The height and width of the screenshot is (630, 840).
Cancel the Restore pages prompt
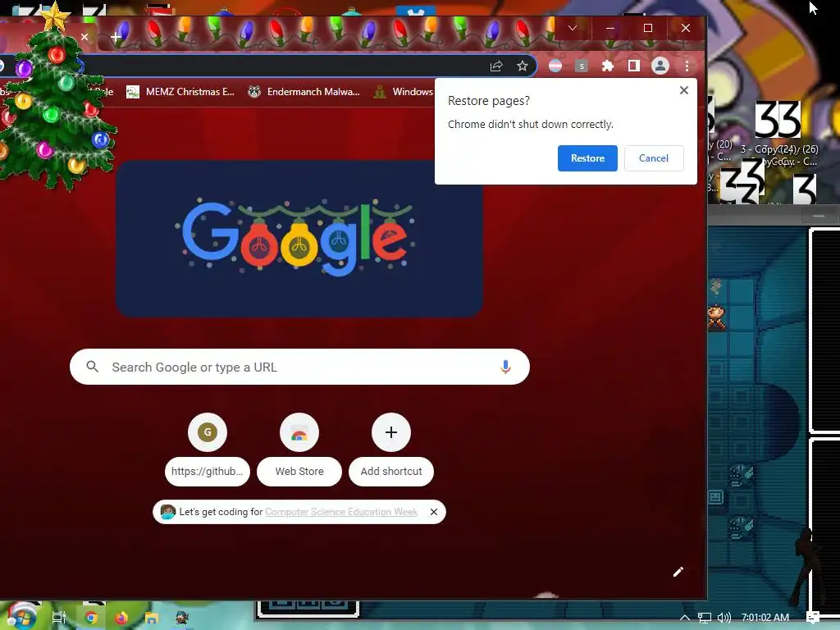coord(654,158)
